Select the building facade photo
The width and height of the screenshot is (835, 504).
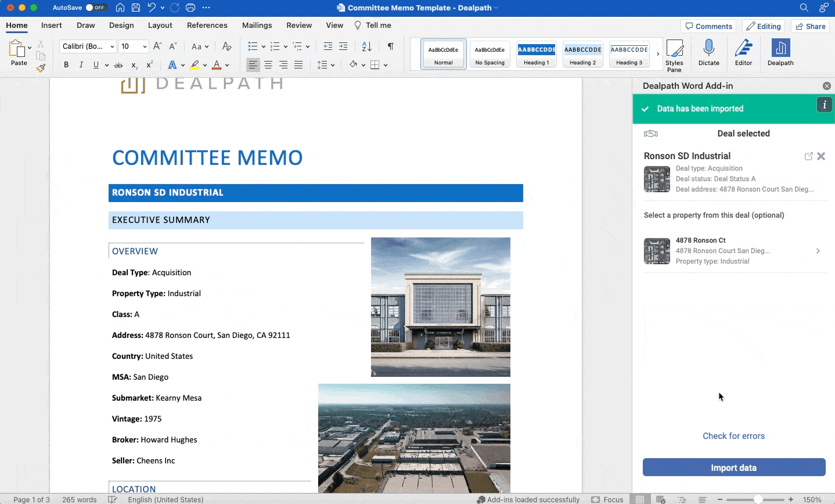441,307
